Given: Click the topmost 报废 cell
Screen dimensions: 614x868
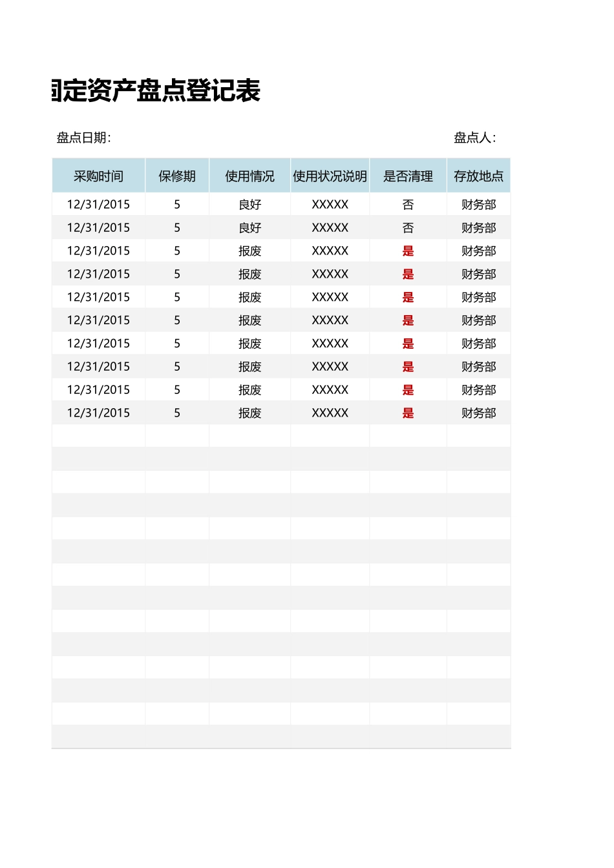Looking at the screenshot, I should click(x=249, y=251).
